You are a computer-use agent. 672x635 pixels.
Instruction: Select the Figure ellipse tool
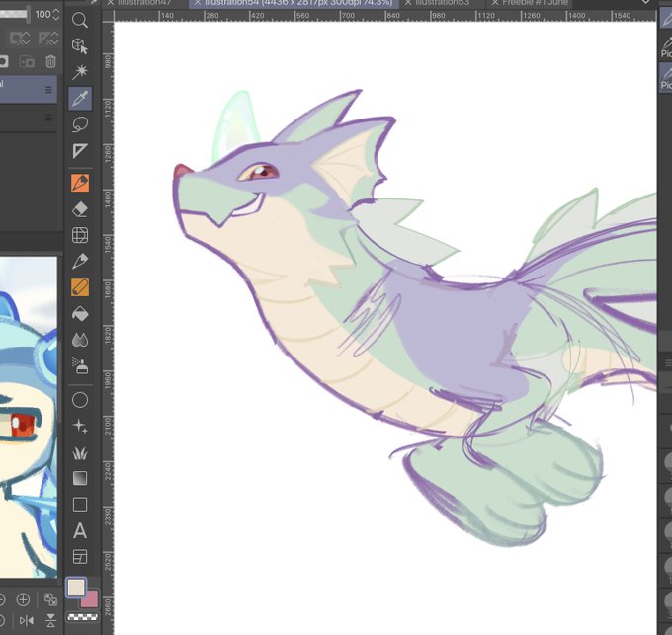[x=80, y=400]
